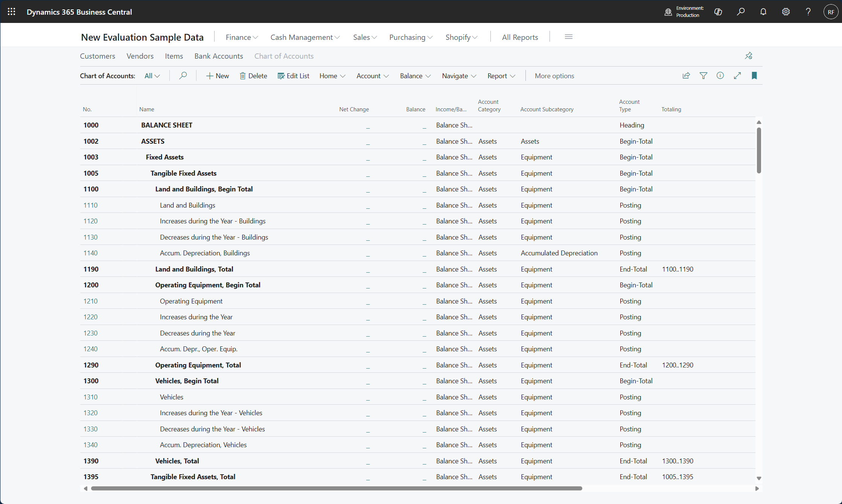Click the share icon in list toolbar

click(686, 76)
